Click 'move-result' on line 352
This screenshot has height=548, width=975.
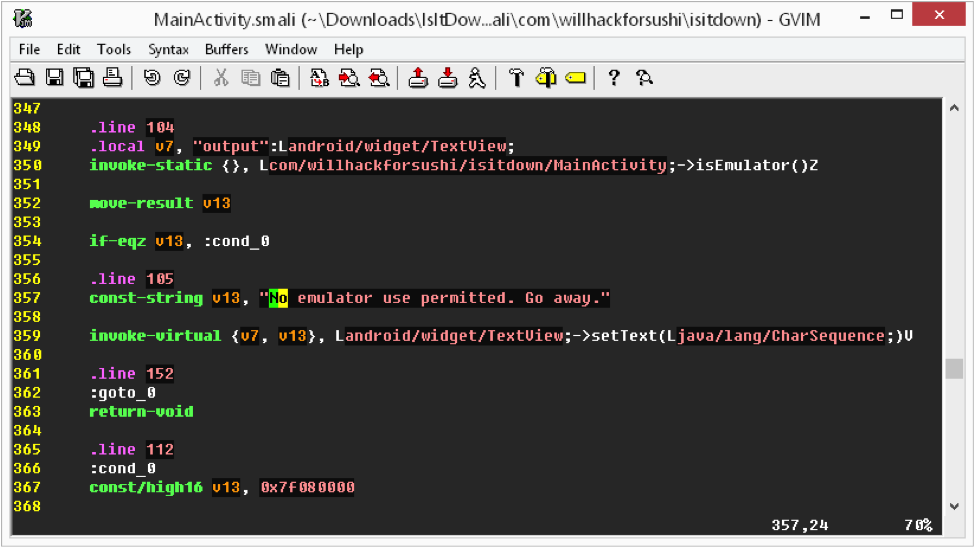[141, 203]
